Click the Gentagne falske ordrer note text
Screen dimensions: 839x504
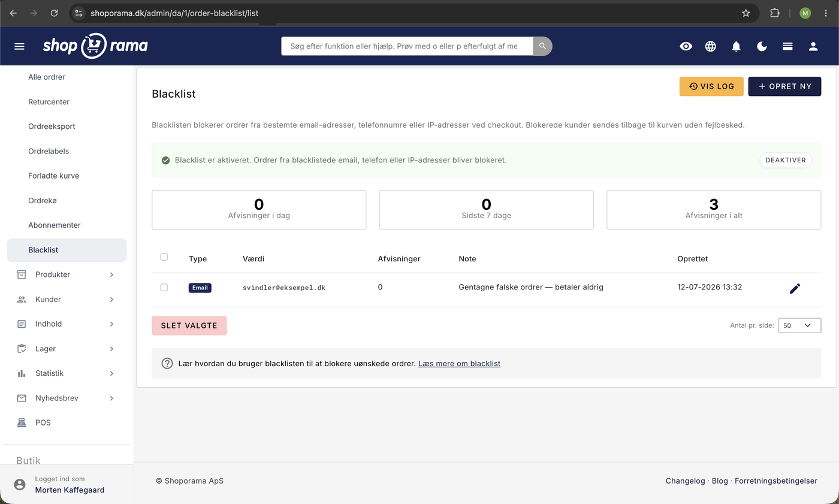(531, 287)
